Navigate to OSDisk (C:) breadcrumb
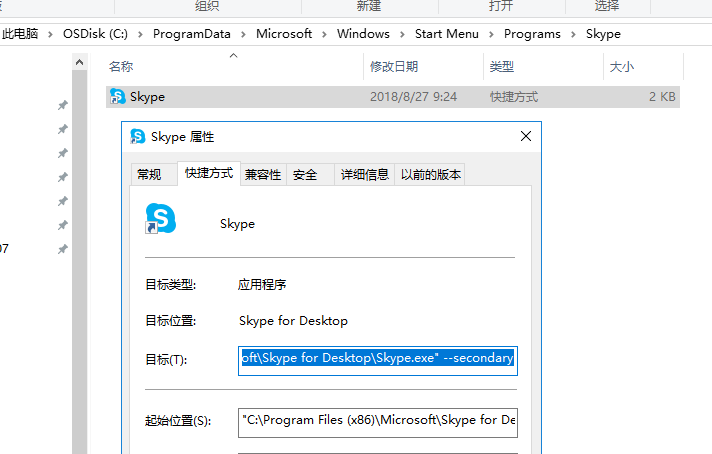712x454 pixels. pos(95,34)
